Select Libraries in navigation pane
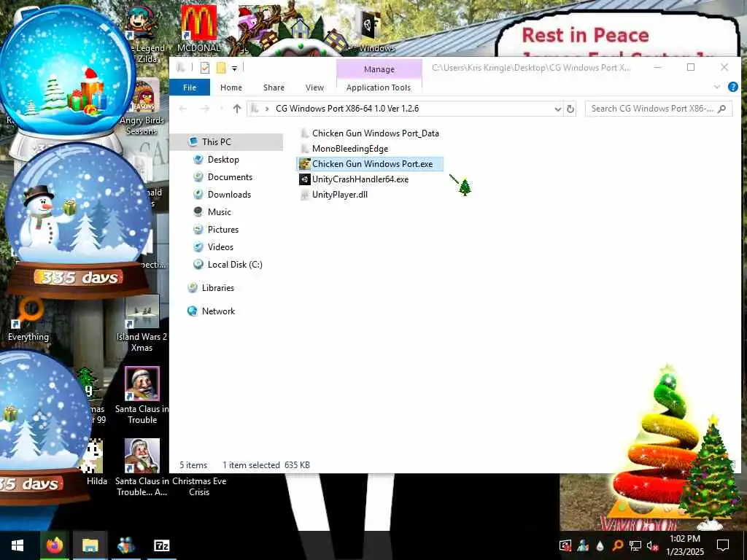This screenshot has width=747, height=560. pos(217,288)
